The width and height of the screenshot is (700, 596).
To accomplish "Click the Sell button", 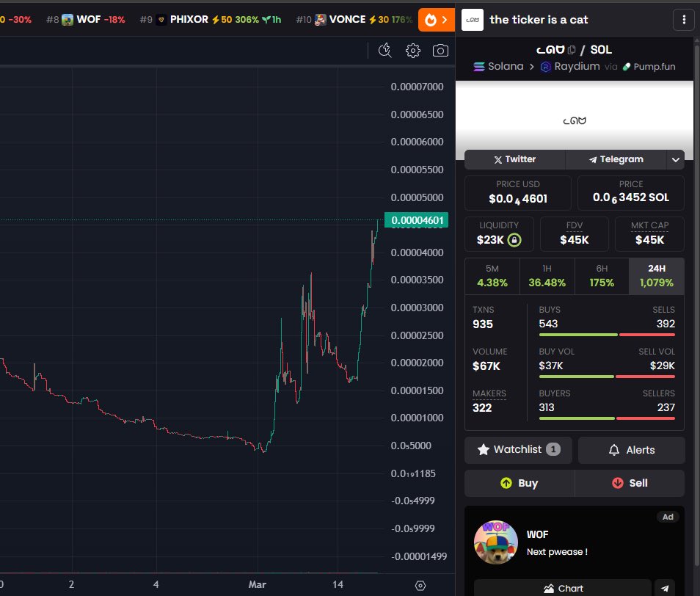I will pos(630,483).
